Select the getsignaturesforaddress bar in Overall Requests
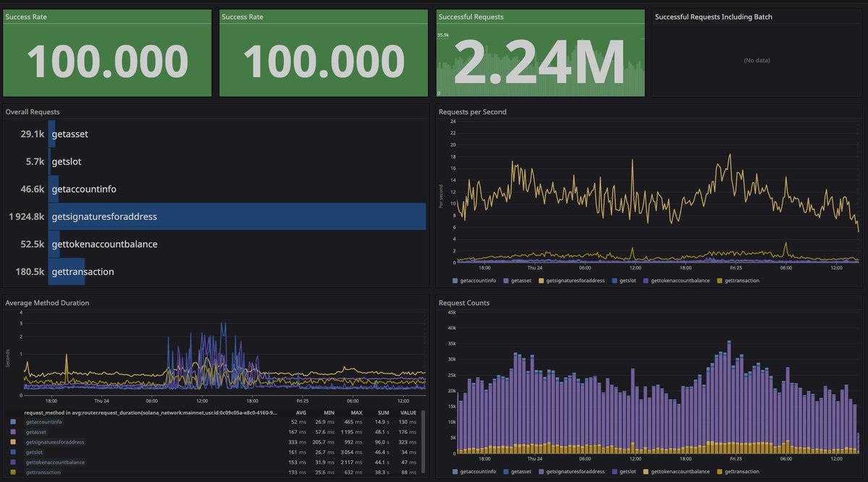Image resolution: width=868 pixels, height=482 pixels. tap(237, 216)
